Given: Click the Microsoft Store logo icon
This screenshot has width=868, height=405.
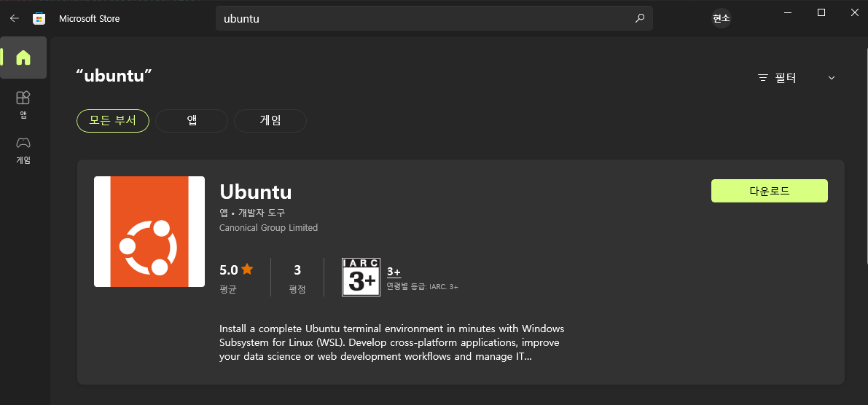Looking at the screenshot, I should point(39,18).
